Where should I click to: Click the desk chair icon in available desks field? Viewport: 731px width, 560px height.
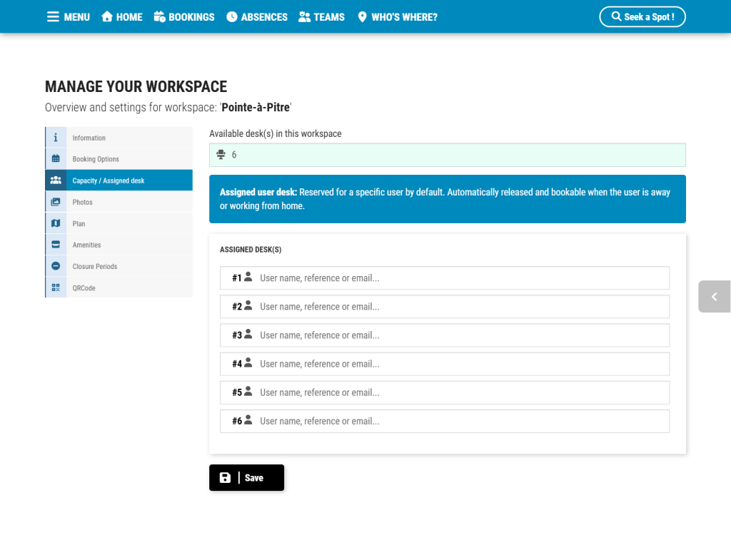coord(221,155)
